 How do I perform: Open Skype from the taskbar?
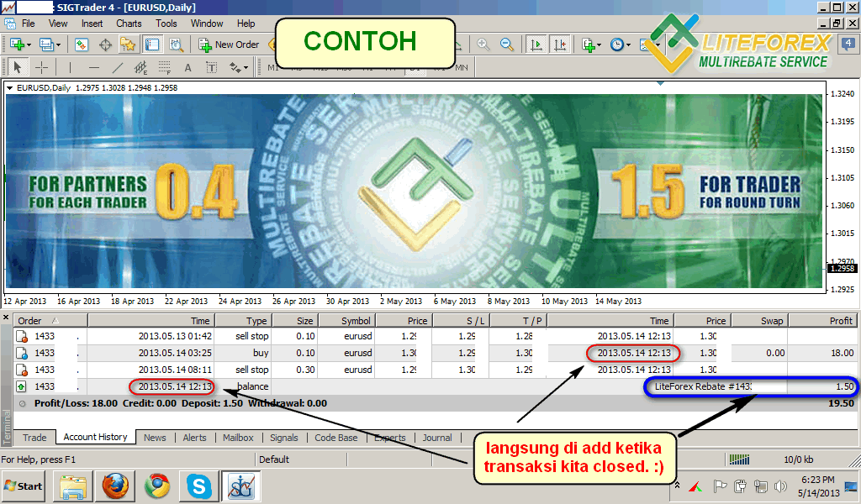tap(198, 486)
